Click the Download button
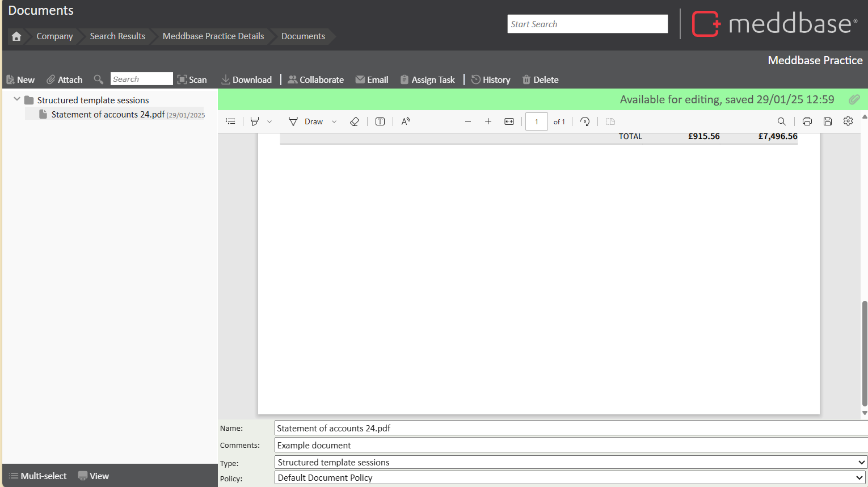This screenshot has height=487, width=868. click(x=247, y=79)
